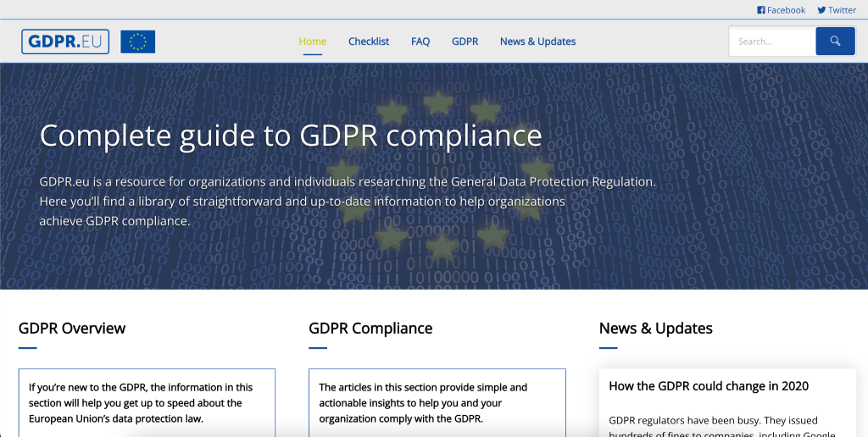Viewport: 868px width, 437px height.
Task: Click the hero paragraph about GDPR.eu resource
Action: pyautogui.click(x=348, y=202)
